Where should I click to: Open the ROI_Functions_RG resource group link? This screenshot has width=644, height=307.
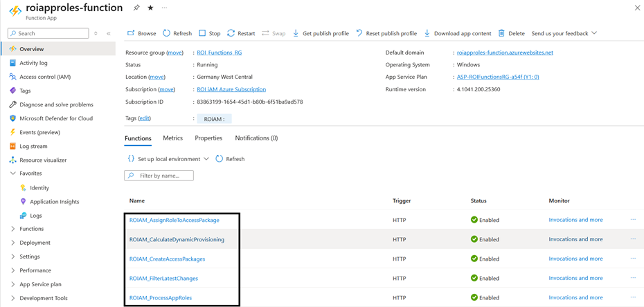tap(219, 53)
